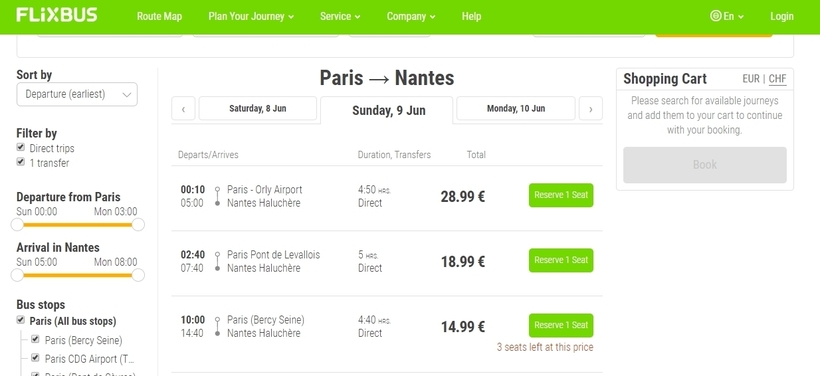Image resolution: width=820 pixels, height=376 pixels.
Task: Switch cart currency to CHF
Action: point(777,79)
